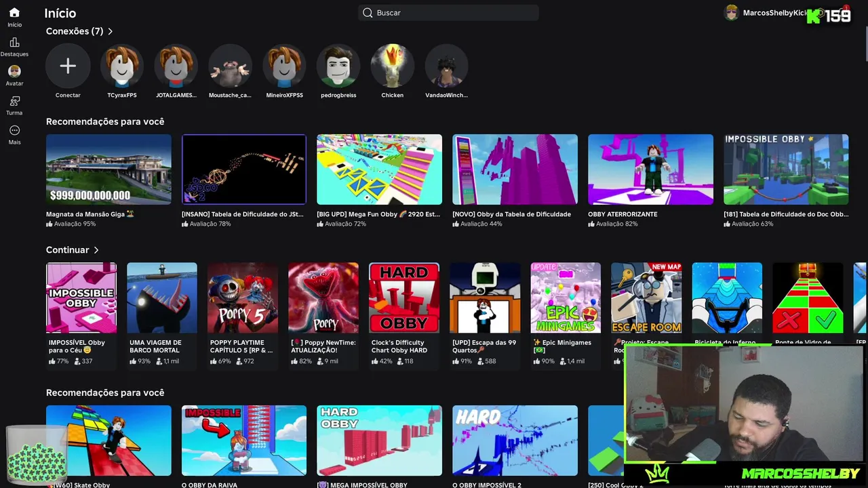Viewport: 868px width, 488px height.
Task: Click Magnata da Mansão Giga title text
Action: tap(90, 214)
